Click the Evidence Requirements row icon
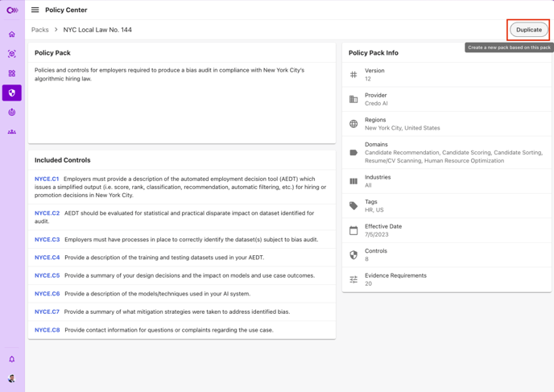 point(353,279)
